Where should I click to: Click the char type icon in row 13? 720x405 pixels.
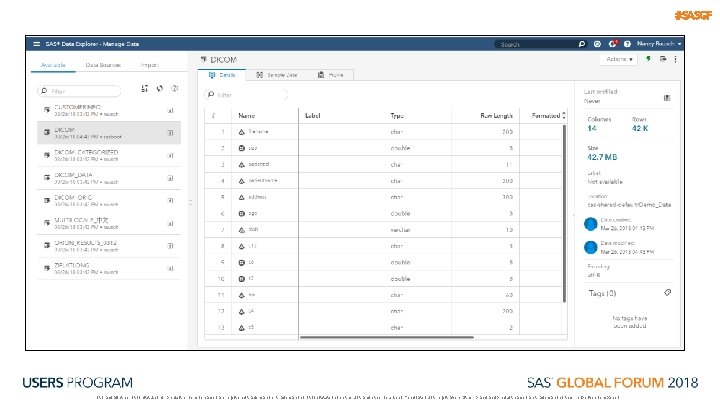click(242, 328)
